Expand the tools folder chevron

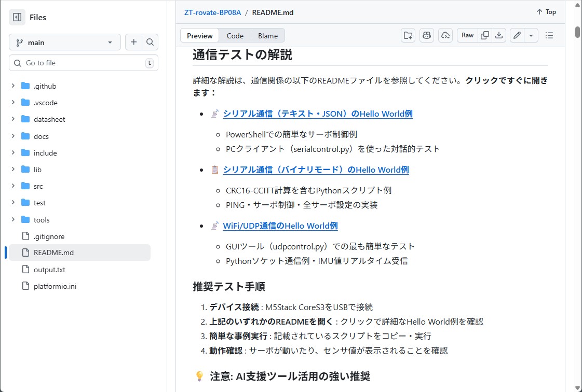[13, 220]
